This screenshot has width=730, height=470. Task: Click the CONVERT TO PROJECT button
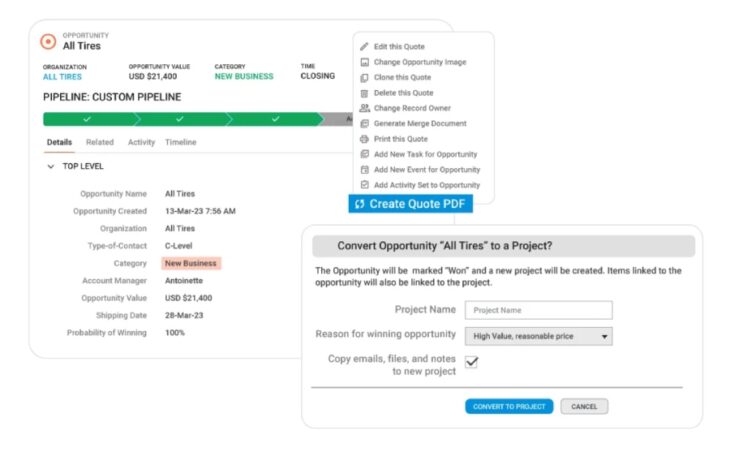(x=509, y=407)
